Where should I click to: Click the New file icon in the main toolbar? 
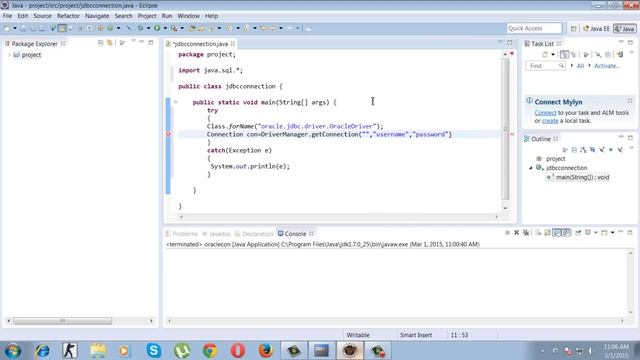click(x=7, y=28)
